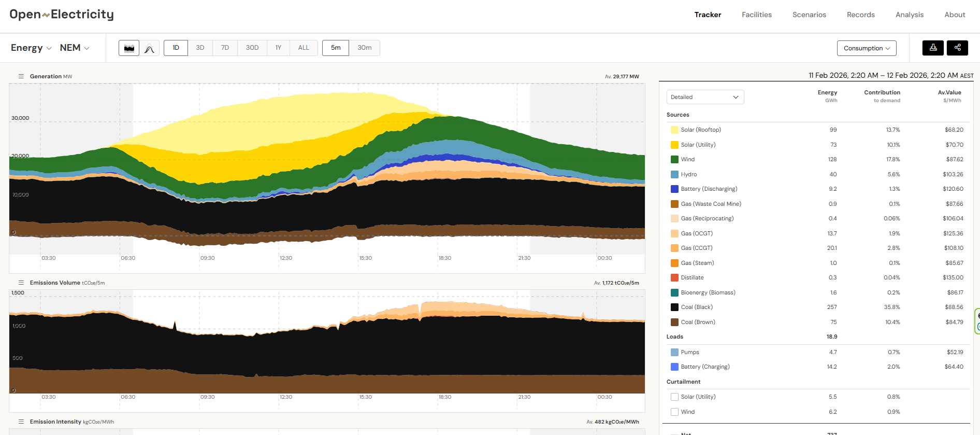Open the Consumption selector button
Screen dimensions: 980x435
coord(866,48)
